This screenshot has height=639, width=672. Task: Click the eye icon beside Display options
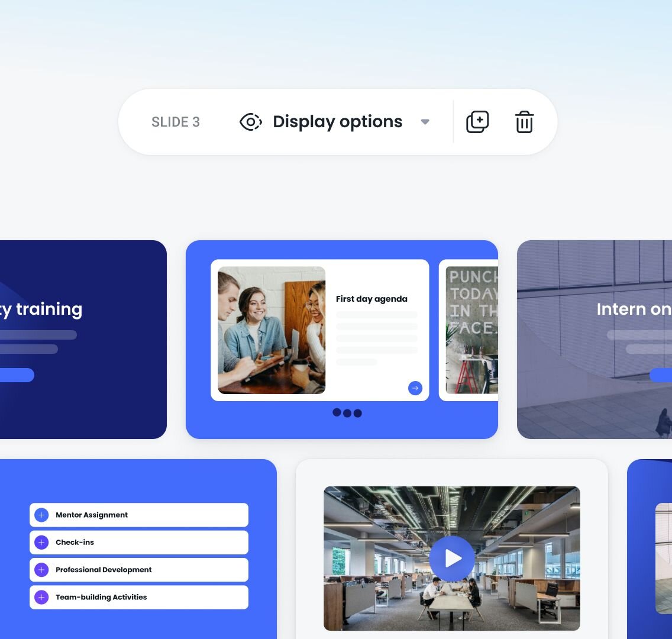point(250,122)
